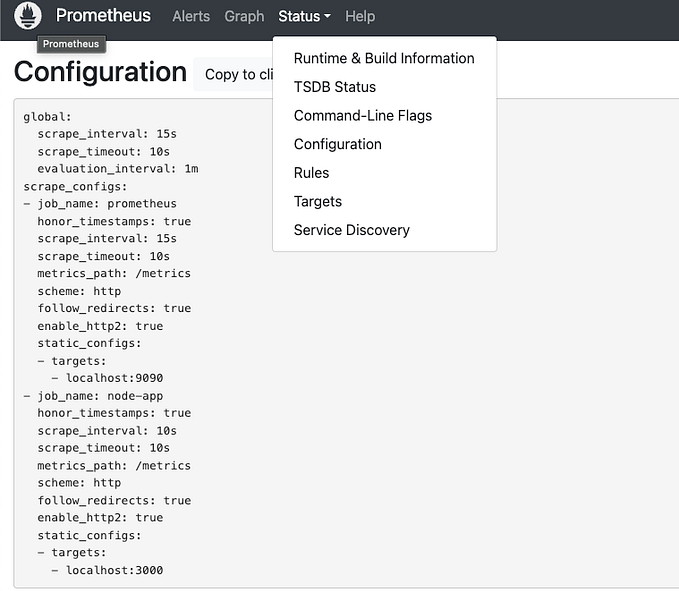Click 'evaluation_interval: 1m' line

[x=118, y=169]
